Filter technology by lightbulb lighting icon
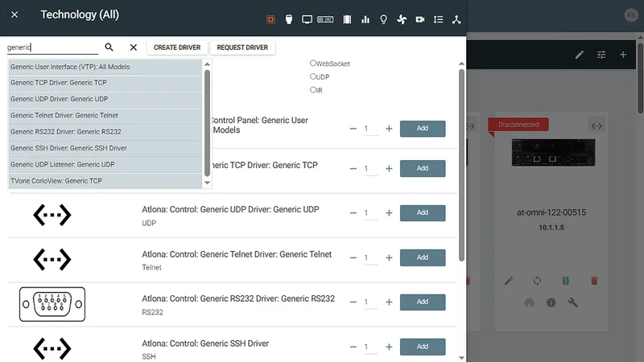 (x=383, y=19)
